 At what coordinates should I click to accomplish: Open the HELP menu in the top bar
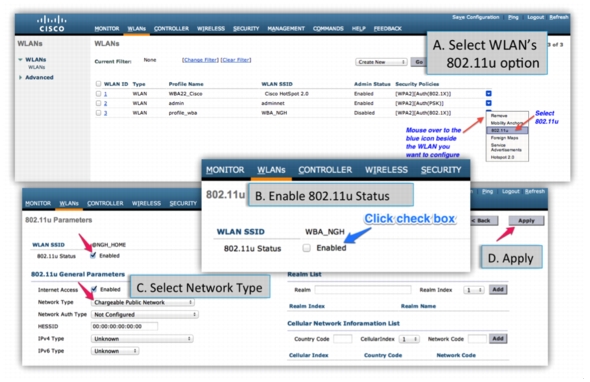coord(359,29)
